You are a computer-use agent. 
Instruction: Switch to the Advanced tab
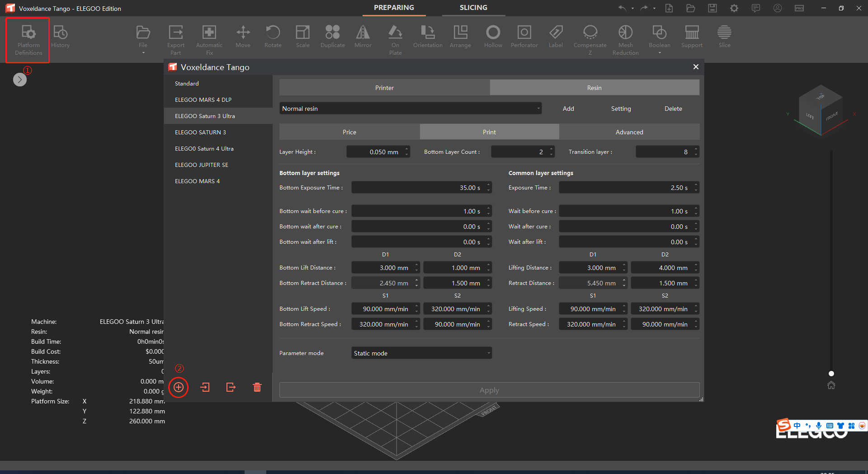[629, 132]
